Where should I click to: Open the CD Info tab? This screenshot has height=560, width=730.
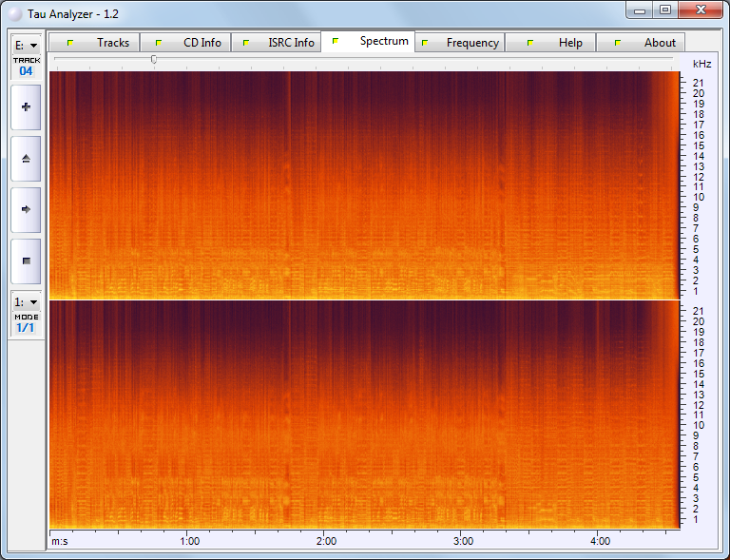[x=202, y=43]
